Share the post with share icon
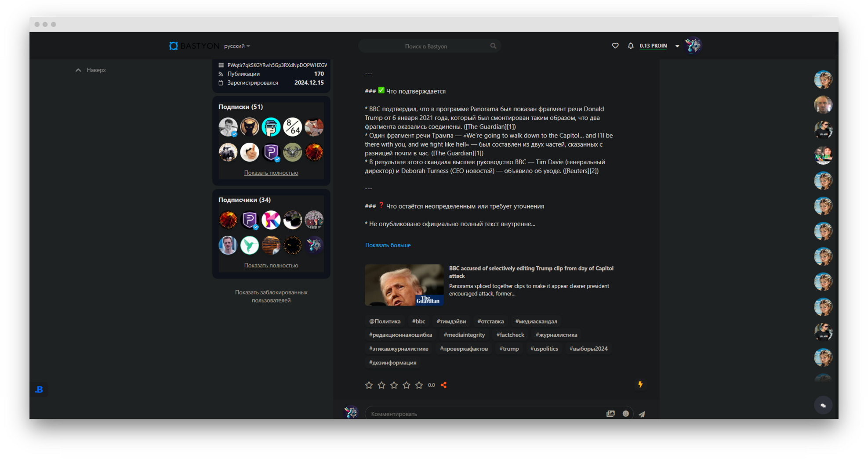 click(444, 385)
